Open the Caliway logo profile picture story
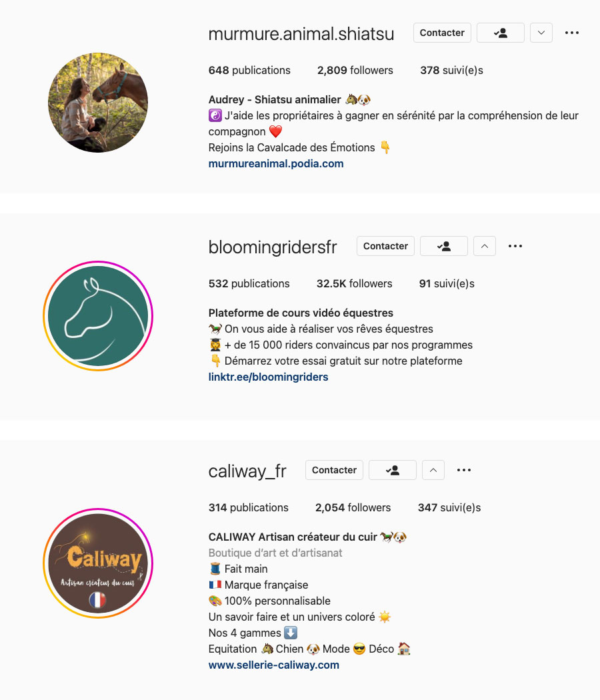The image size is (600, 700). coord(98,563)
